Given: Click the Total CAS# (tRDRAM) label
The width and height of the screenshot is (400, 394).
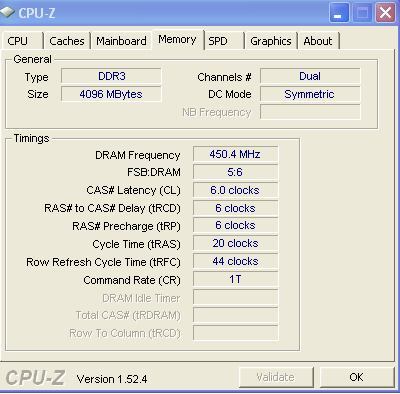Looking at the screenshot, I should click(x=128, y=315).
